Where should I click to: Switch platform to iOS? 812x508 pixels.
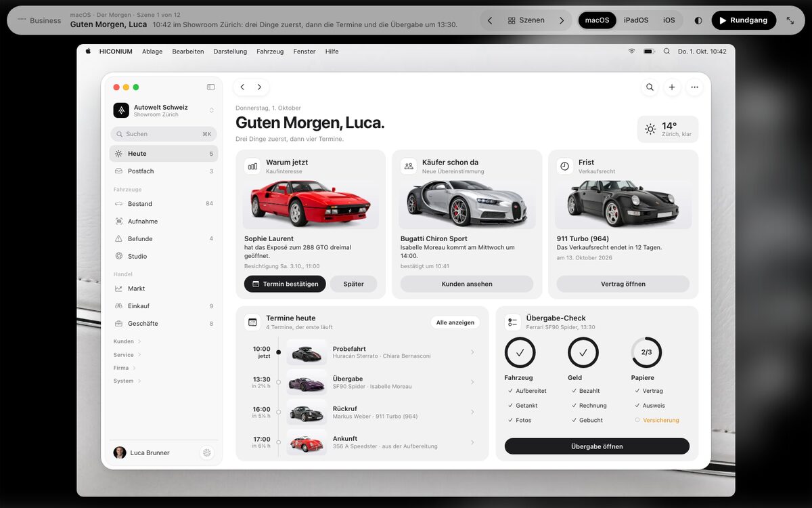669,20
